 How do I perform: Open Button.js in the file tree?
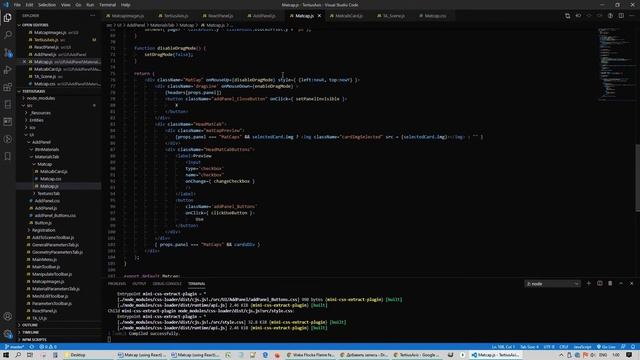coord(43,223)
